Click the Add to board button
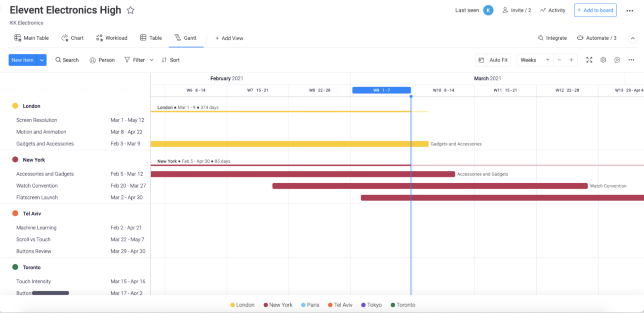The width and height of the screenshot is (644, 313). tap(595, 10)
